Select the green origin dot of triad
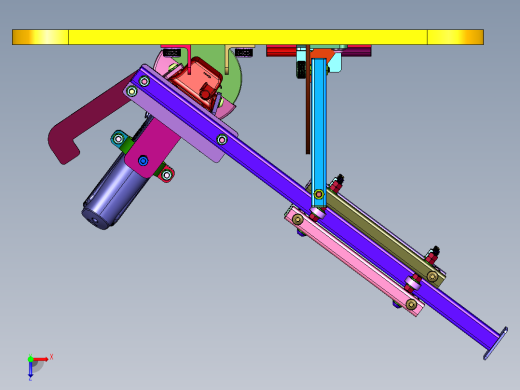Viewport: 520px width, 390px height. point(30,359)
